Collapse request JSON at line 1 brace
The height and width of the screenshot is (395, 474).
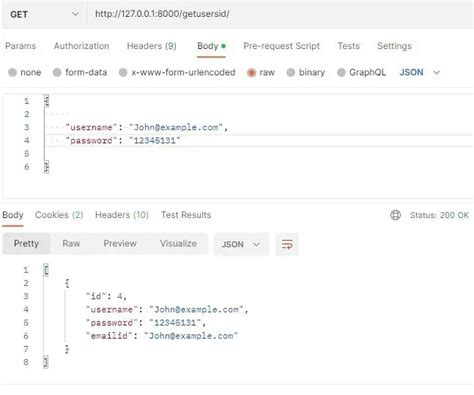(x=47, y=101)
